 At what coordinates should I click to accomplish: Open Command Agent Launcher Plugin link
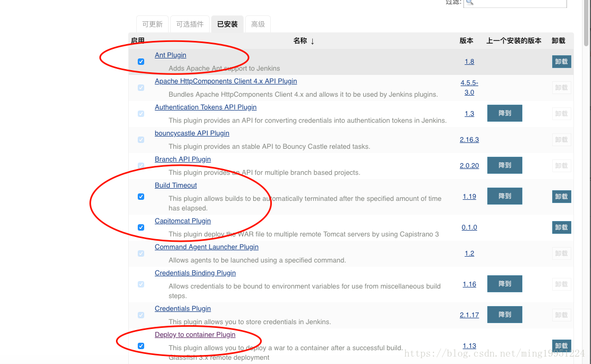click(x=206, y=247)
